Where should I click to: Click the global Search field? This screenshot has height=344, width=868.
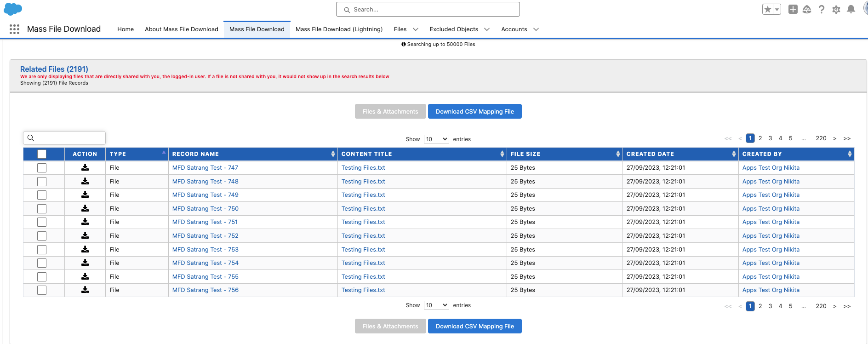pyautogui.click(x=428, y=9)
